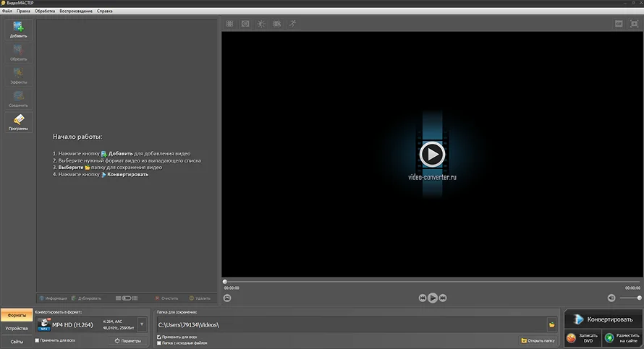
Task: Click the Разместить на сайте globe icon
Action: coord(609,337)
